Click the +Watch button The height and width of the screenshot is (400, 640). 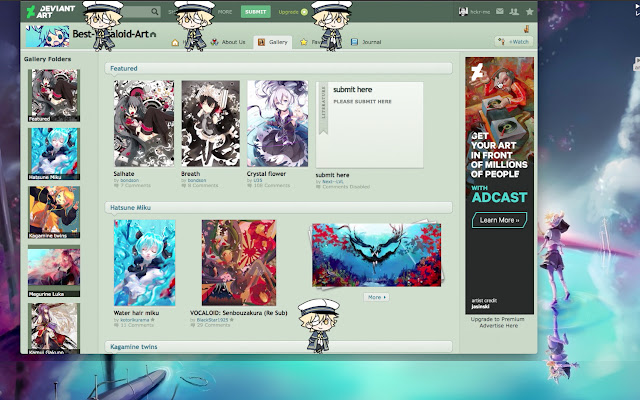point(514,42)
